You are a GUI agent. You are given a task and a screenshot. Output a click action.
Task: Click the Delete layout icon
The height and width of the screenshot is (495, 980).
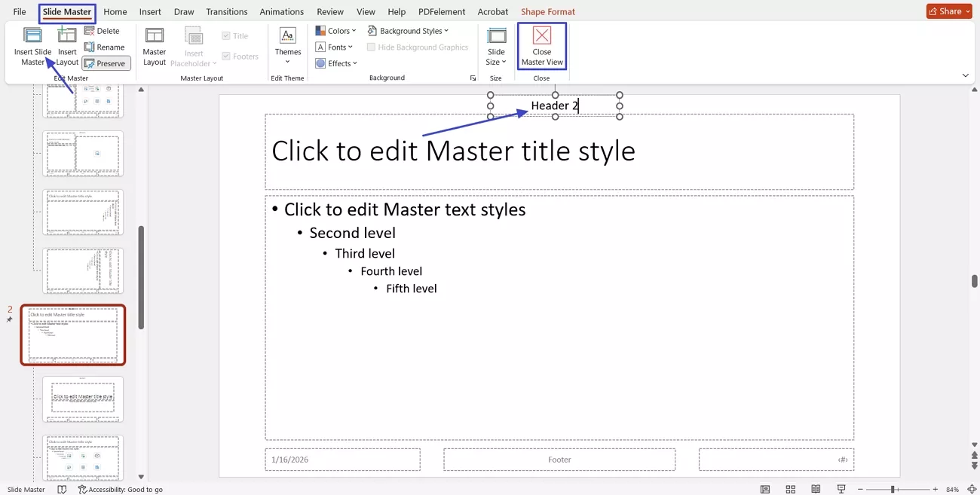point(103,30)
